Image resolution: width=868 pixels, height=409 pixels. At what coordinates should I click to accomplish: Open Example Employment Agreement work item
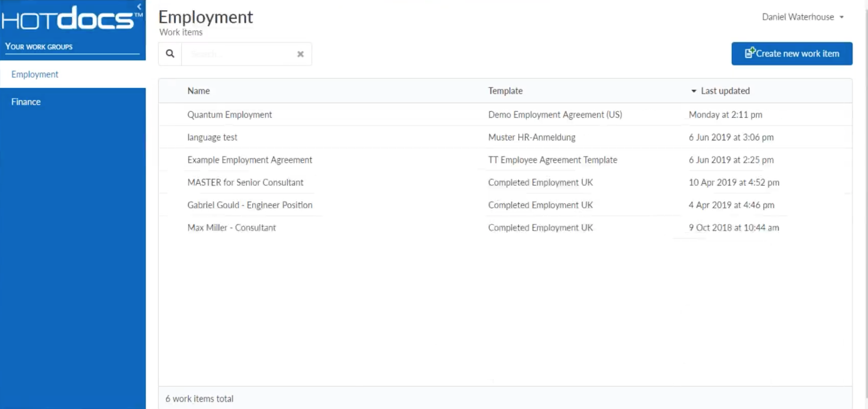[250, 160]
